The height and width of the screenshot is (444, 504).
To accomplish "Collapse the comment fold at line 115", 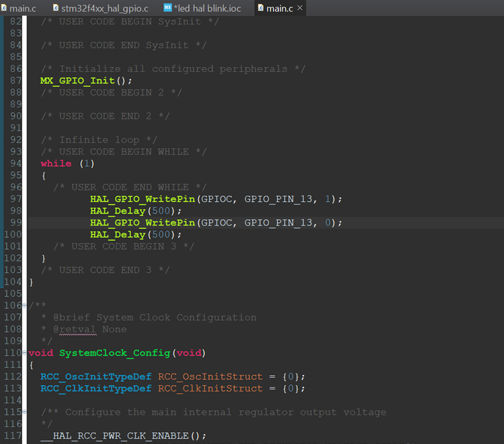I will pyautogui.click(x=25, y=412).
